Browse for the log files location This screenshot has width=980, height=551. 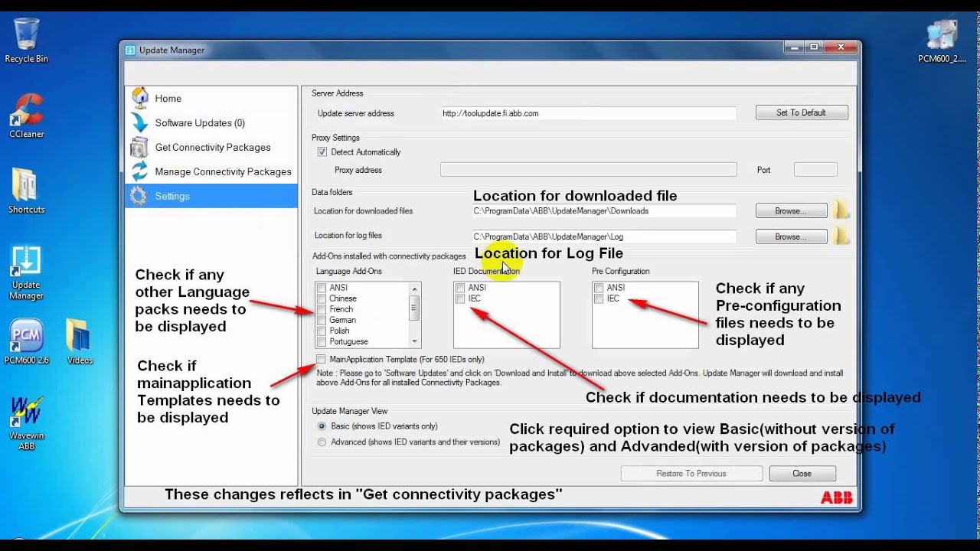(792, 236)
